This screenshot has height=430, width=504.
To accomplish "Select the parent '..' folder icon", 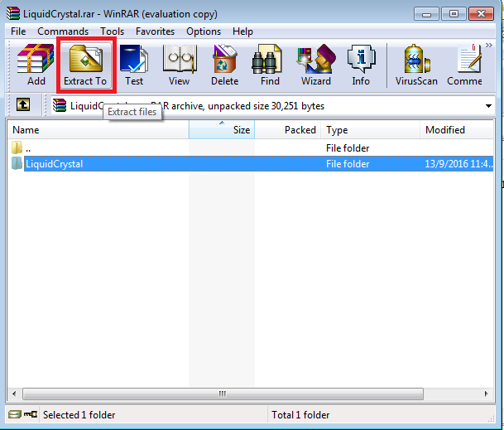I will tap(17, 147).
